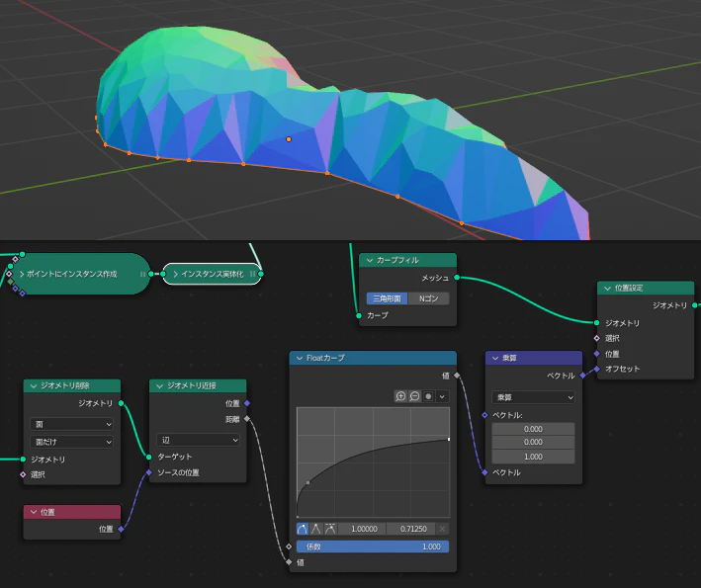Viewport: 701px width, 588px height.
Task: Click the ターゲット input socket
Action: pyautogui.click(x=149, y=457)
